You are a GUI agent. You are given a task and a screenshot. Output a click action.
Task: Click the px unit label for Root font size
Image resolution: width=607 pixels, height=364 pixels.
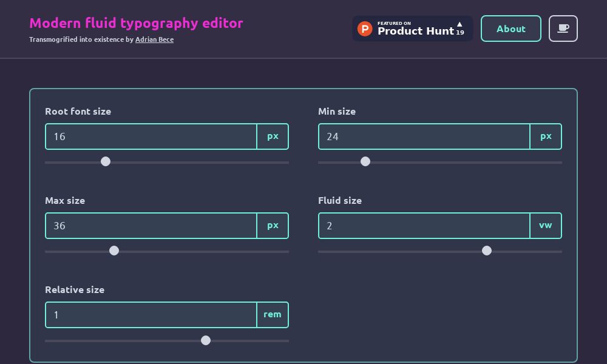[273, 136]
